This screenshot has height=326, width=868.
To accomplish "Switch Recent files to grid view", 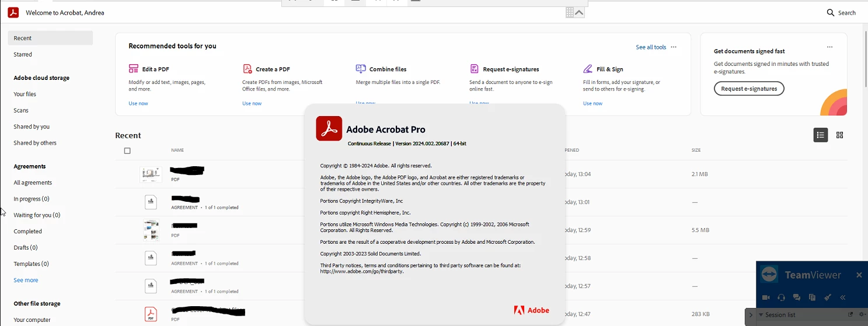I will pos(839,135).
